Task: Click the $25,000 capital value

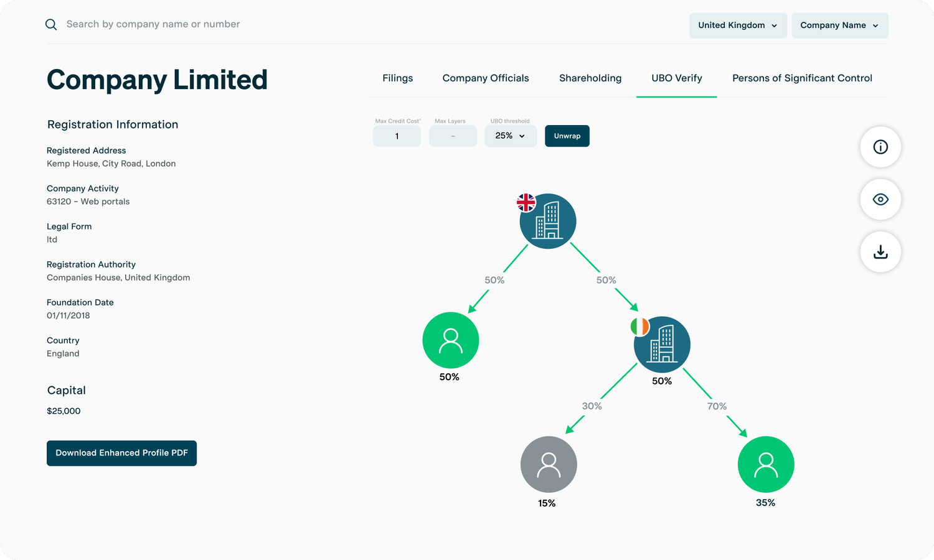Action: tap(64, 411)
